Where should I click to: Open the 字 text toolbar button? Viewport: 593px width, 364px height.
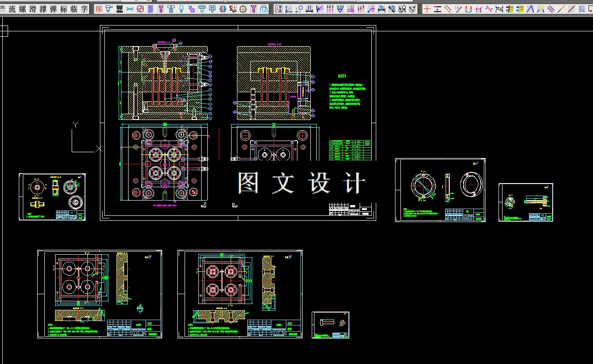[85, 9]
